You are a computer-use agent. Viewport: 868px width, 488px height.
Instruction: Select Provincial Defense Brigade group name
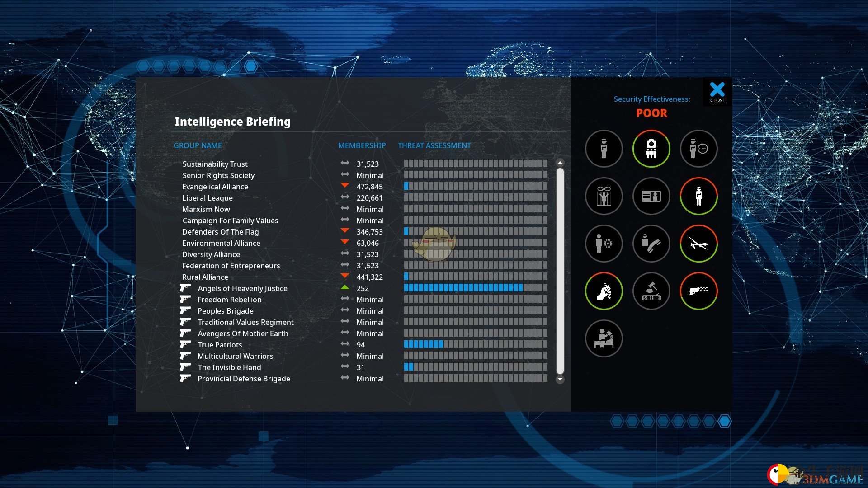tap(244, 379)
